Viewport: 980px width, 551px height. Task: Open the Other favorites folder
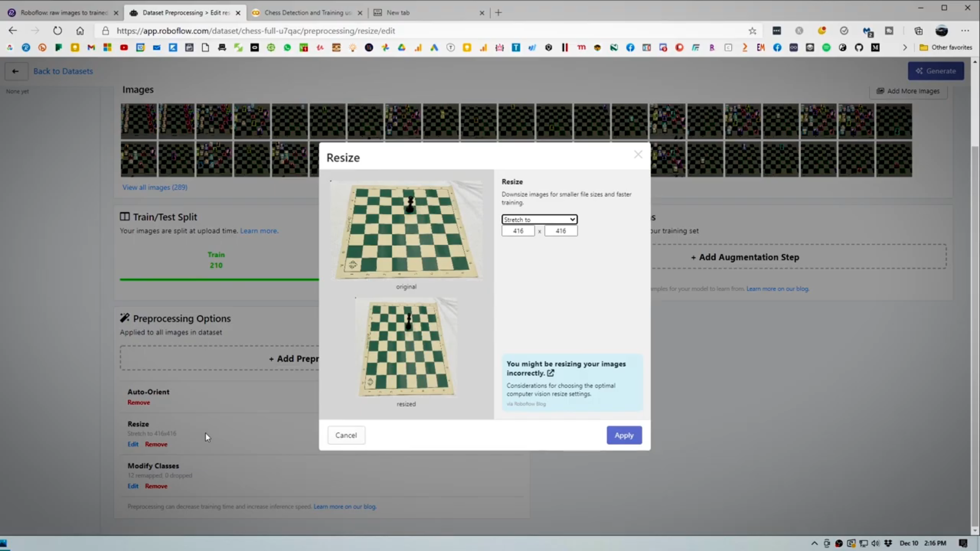click(946, 47)
